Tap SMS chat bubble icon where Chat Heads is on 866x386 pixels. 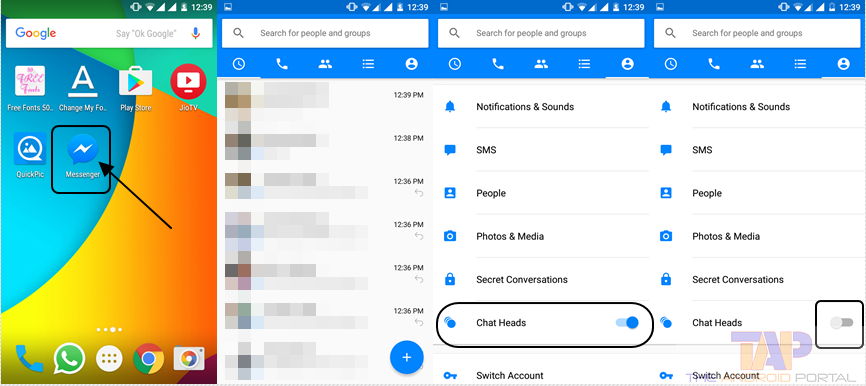450,150
